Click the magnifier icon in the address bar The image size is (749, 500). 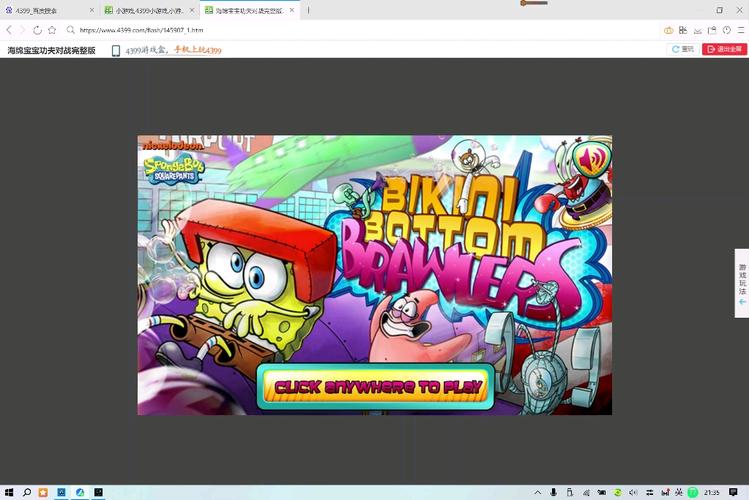[x=71, y=30]
